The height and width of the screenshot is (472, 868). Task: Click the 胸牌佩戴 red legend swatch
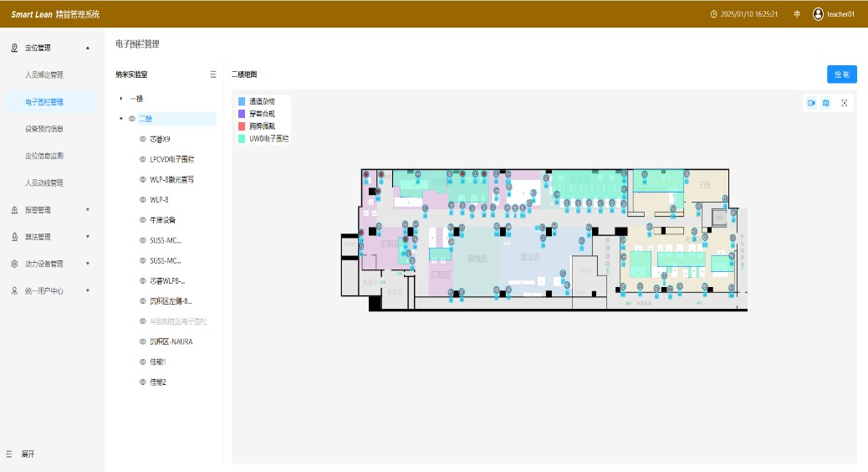tap(242, 126)
